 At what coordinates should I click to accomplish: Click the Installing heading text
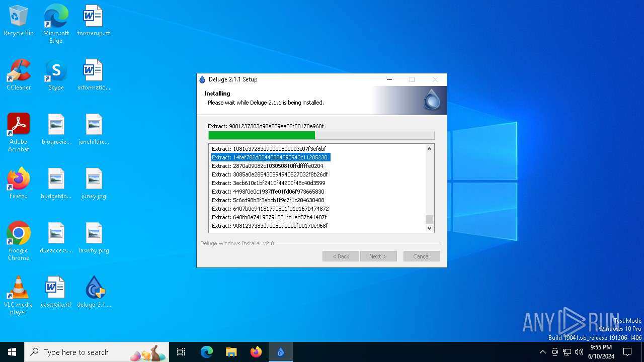pos(217,94)
